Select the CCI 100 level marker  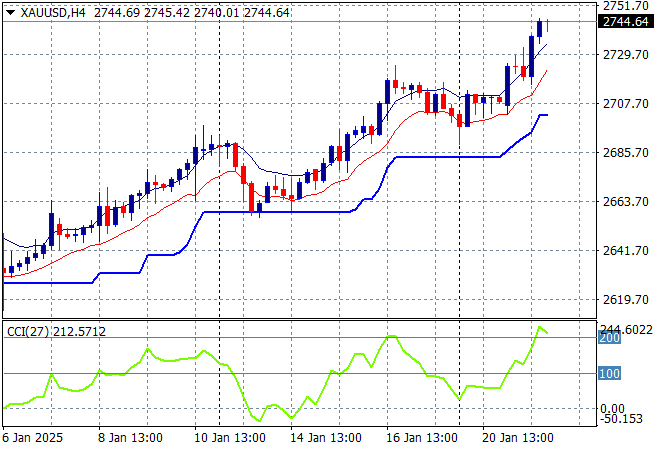[609, 373]
